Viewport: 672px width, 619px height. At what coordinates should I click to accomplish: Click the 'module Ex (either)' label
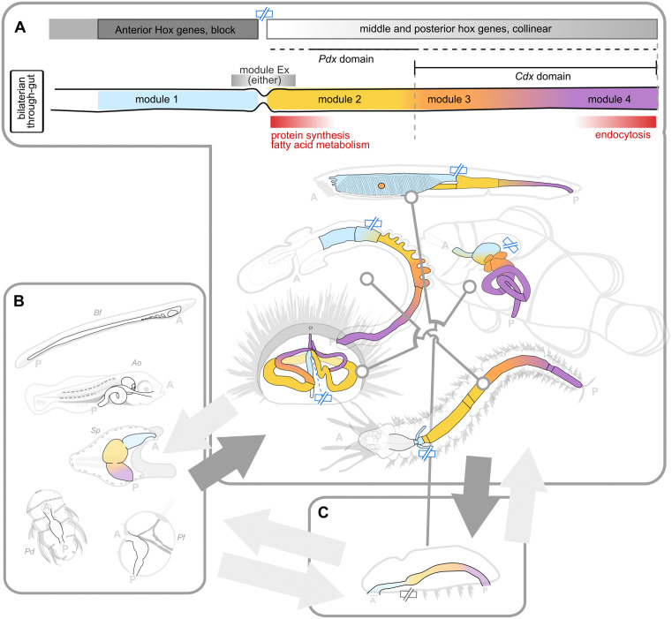[x=264, y=75]
